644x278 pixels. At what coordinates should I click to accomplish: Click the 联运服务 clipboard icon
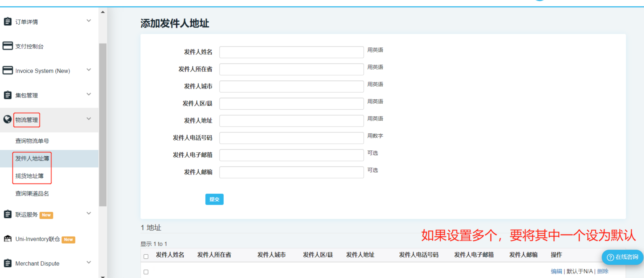tap(7, 214)
